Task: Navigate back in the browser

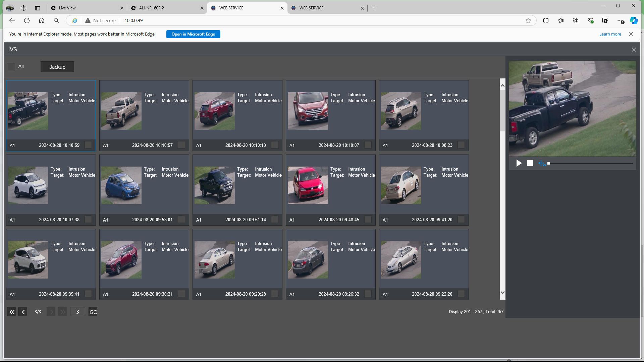Action: pos(12,20)
